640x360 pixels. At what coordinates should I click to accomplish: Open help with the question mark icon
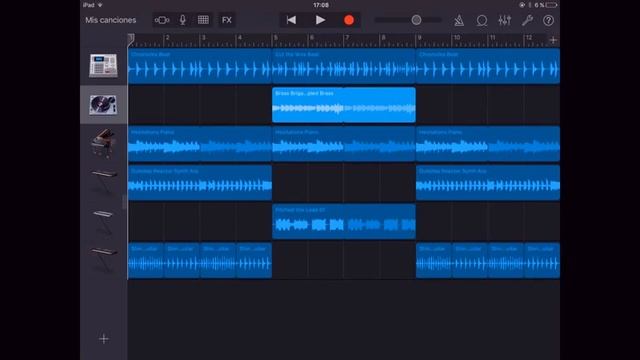(549, 20)
